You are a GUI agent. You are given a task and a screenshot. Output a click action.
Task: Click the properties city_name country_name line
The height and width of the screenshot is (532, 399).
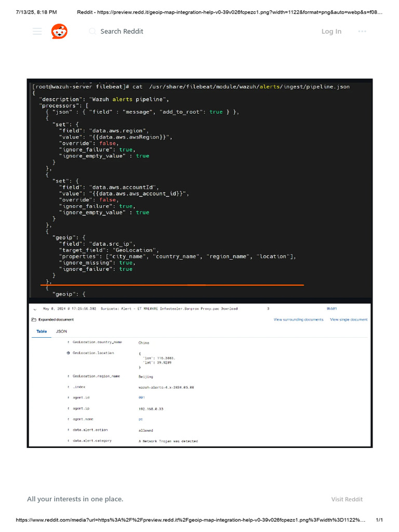(178, 257)
